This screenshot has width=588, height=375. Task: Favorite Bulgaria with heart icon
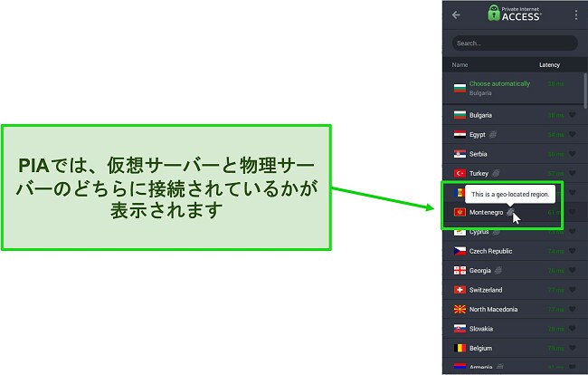tap(573, 115)
